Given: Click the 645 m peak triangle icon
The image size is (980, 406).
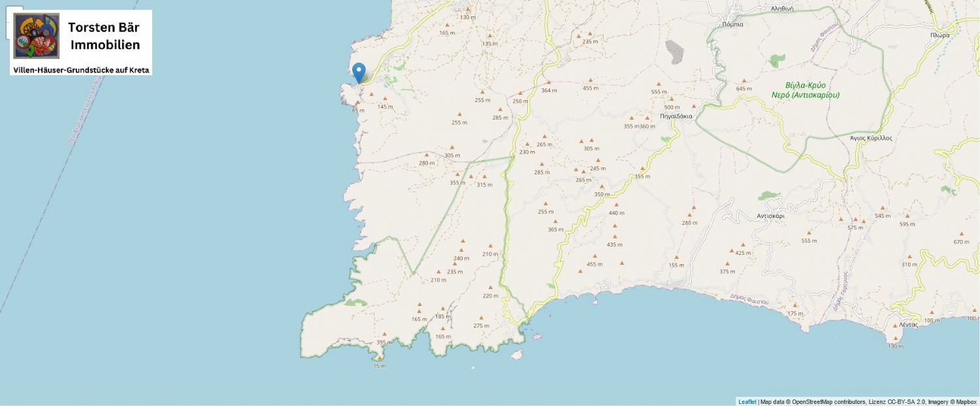Looking at the screenshot, I should click(743, 81).
